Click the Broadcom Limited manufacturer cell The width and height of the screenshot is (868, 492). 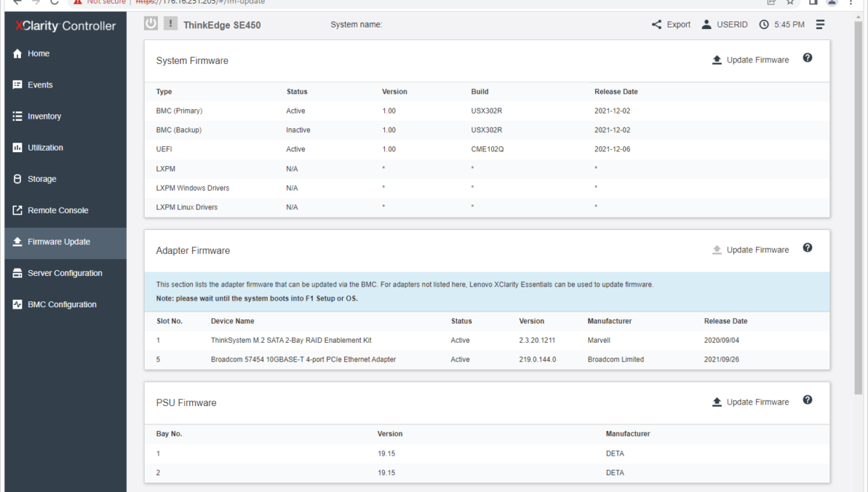tap(616, 360)
